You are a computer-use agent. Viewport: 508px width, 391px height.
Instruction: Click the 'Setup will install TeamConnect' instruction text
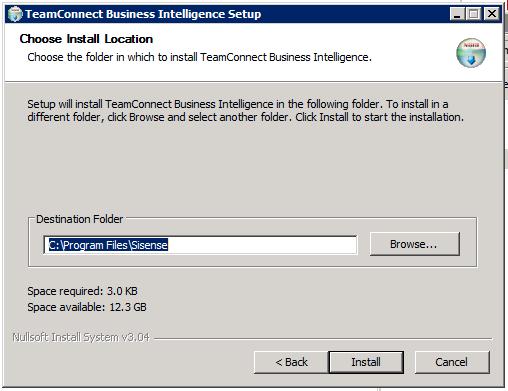(245, 111)
